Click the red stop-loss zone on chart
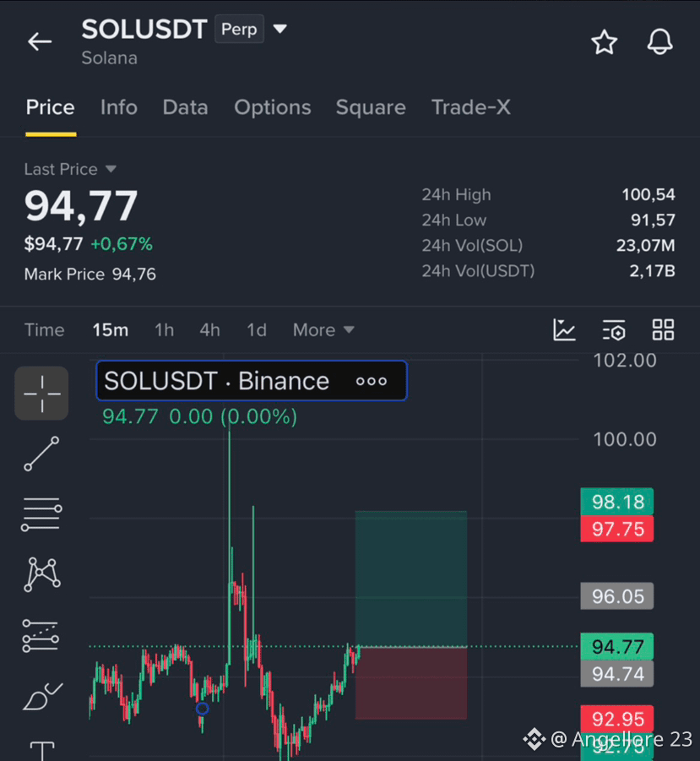The image size is (700, 761). [411, 683]
